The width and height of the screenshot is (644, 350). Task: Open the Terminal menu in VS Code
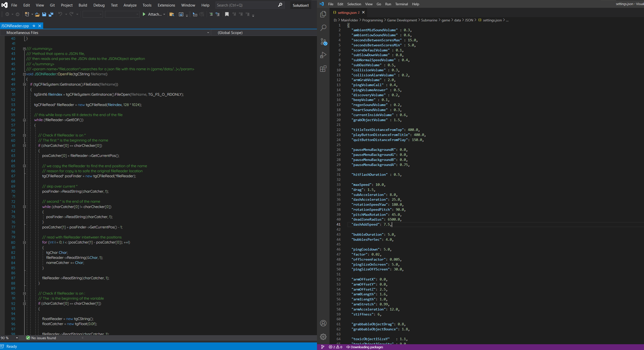point(401,4)
